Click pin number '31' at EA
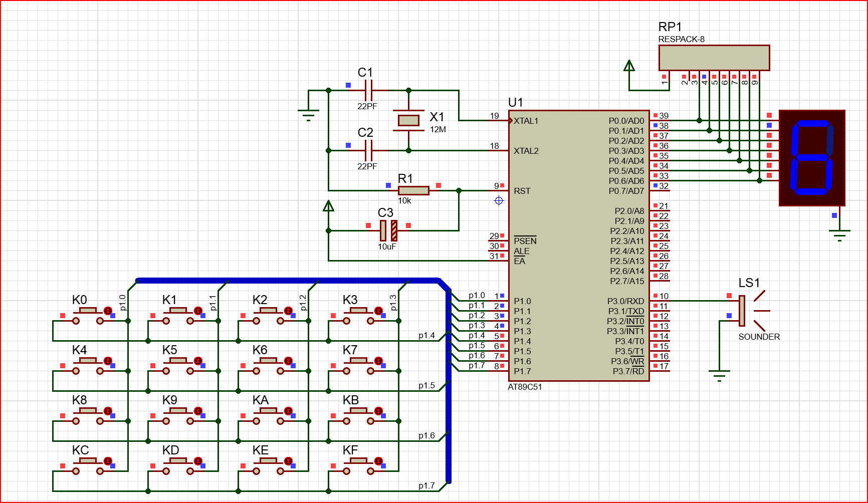This screenshot has height=503, width=868. tap(494, 256)
